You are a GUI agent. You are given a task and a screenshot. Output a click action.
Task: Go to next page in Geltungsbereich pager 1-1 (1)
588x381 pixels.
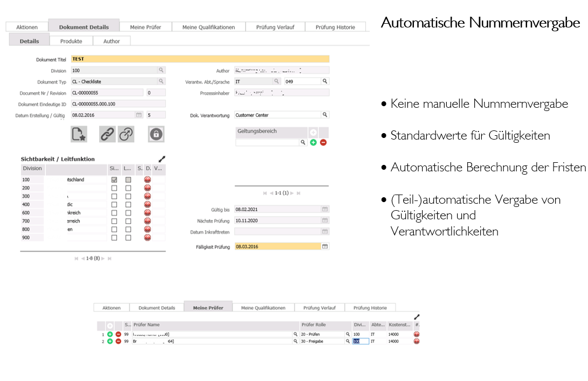pos(292,193)
